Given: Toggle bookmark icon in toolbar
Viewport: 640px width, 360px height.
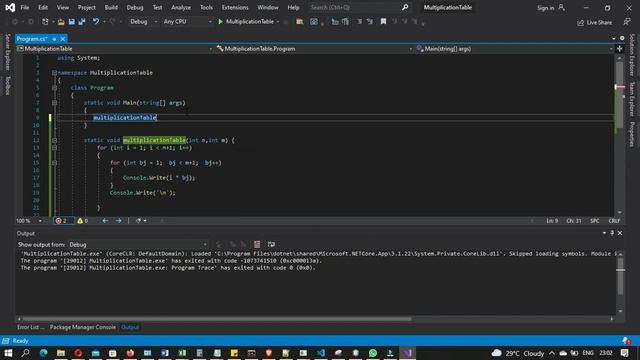Looking at the screenshot, I should pos(383,22).
